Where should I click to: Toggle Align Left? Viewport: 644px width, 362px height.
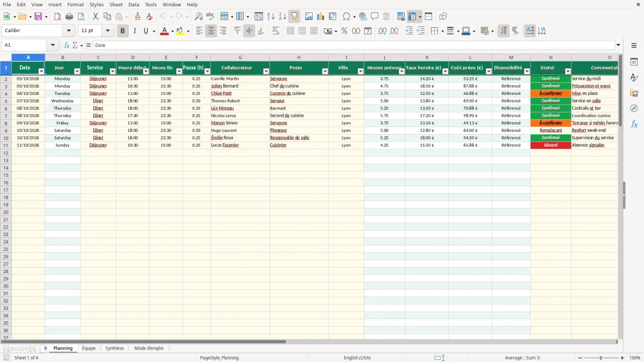point(199,31)
